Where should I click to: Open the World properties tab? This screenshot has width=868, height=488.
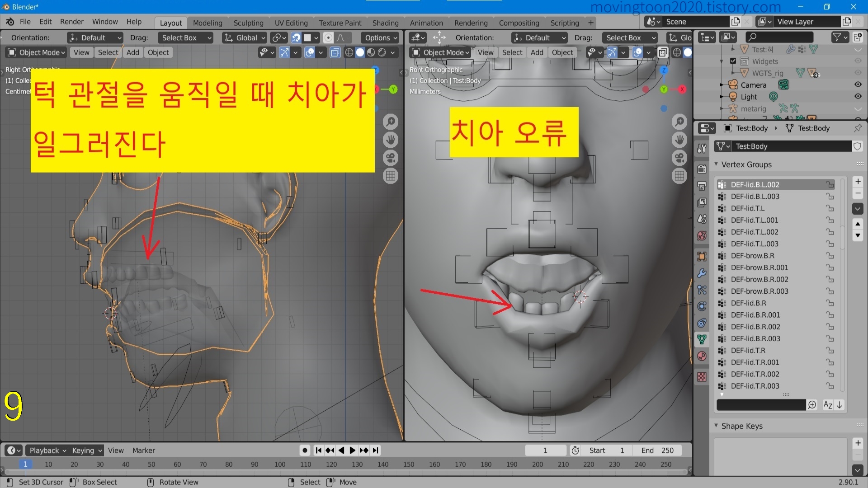click(x=702, y=235)
